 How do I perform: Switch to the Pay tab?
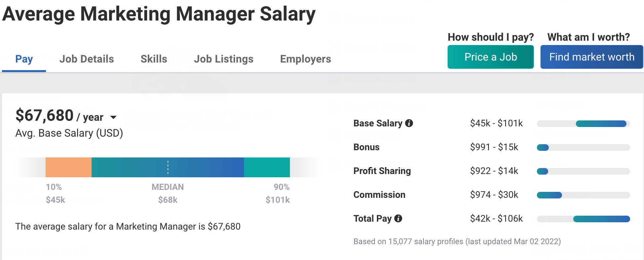(x=24, y=59)
